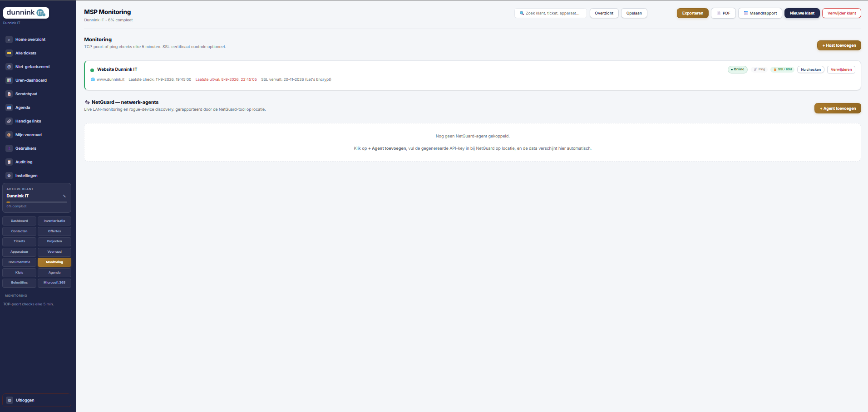
Task: Click Nu checken for Website Dunnink IT
Action: coord(811,69)
